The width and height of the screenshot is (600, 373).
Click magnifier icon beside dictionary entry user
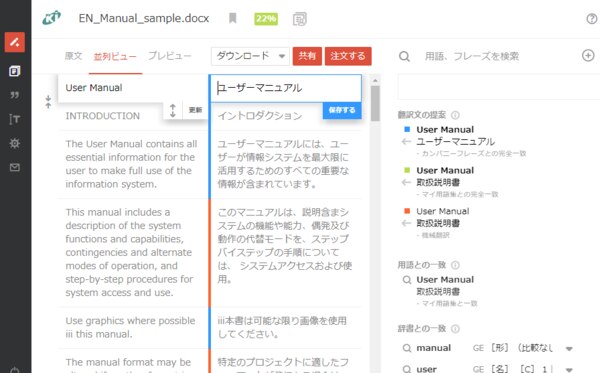(407, 369)
